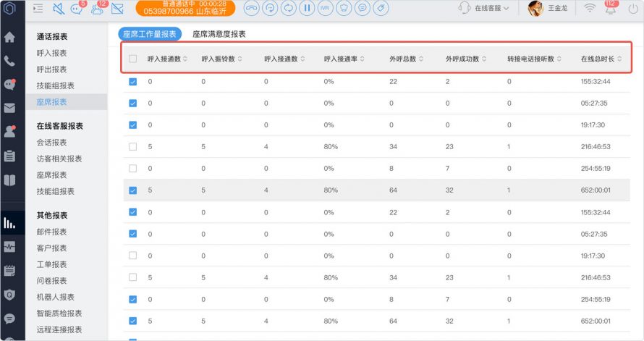Open 工单报表 in sidebar
Screen dimensions: 644x341
click(51, 264)
